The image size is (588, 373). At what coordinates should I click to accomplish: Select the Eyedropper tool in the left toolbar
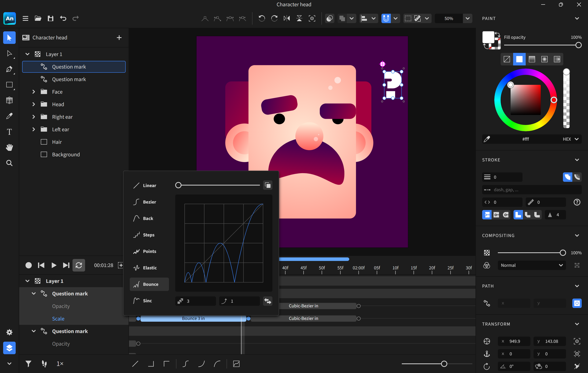pos(9,116)
